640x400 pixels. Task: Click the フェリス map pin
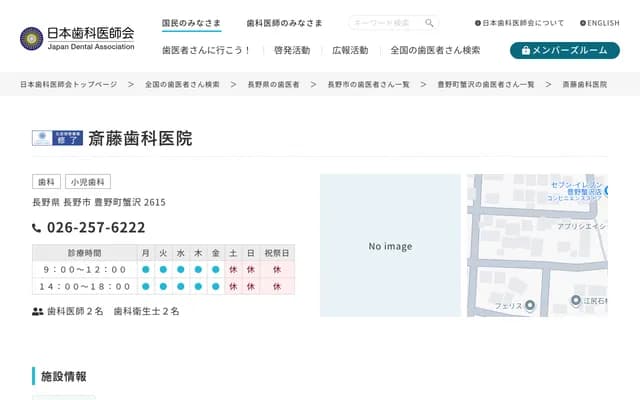coord(530,305)
